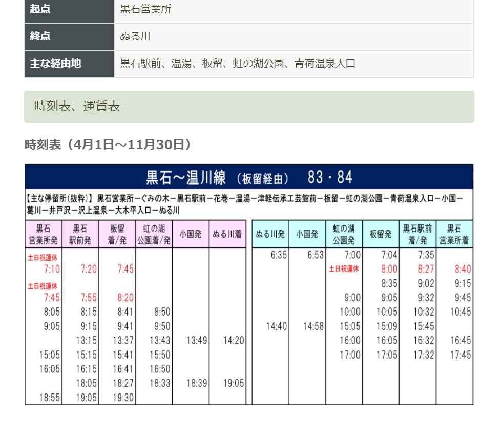Click the ぬる川発 column header
The image size is (504, 435).
tap(270, 234)
